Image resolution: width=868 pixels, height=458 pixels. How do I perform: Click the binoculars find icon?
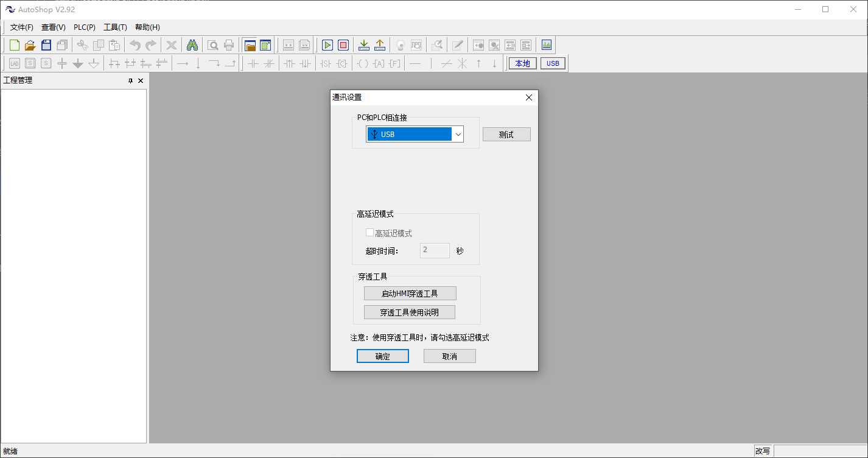click(x=192, y=45)
